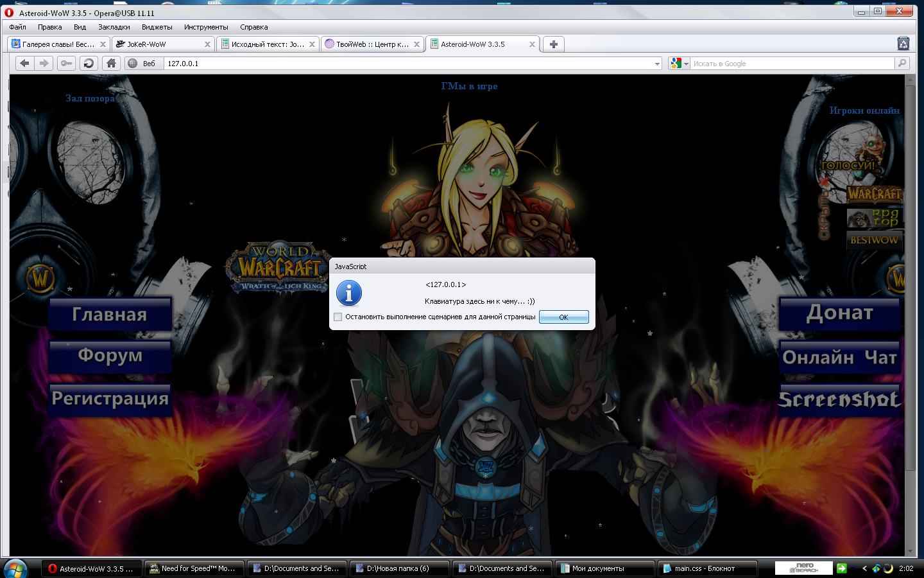924x578 pixels.
Task: Open the Файл menu
Action: pos(18,27)
